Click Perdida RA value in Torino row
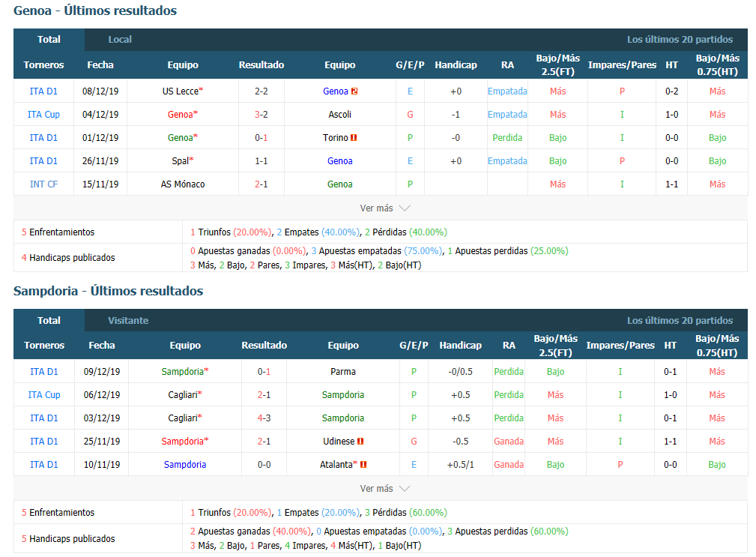The height and width of the screenshot is (557, 756). [x=507, y=137]
